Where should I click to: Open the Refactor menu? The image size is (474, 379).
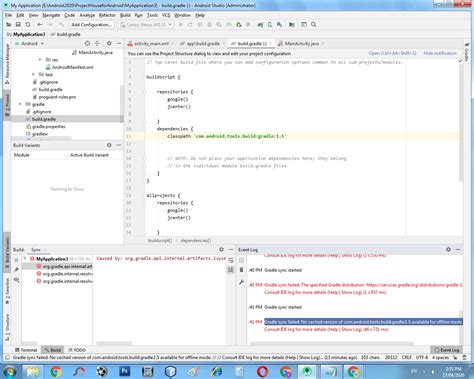[x=107, y=15]
